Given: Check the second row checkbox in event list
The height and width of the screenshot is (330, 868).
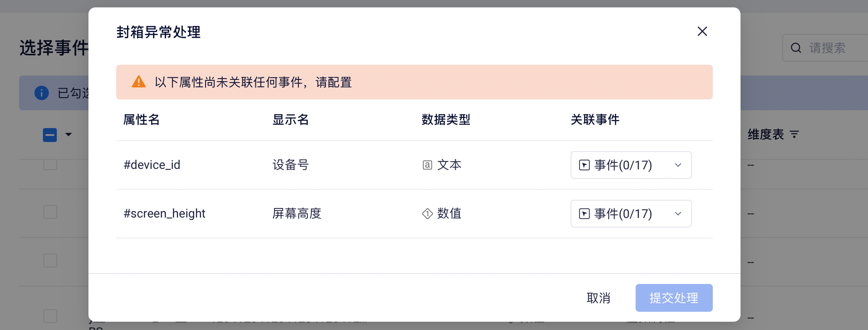Looking at the screenshot, I should 50,212.
